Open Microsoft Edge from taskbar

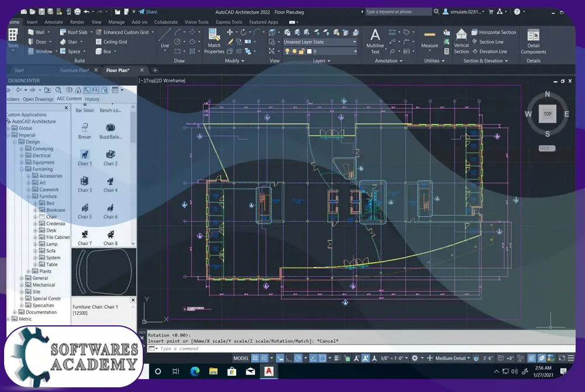point(195,371)
